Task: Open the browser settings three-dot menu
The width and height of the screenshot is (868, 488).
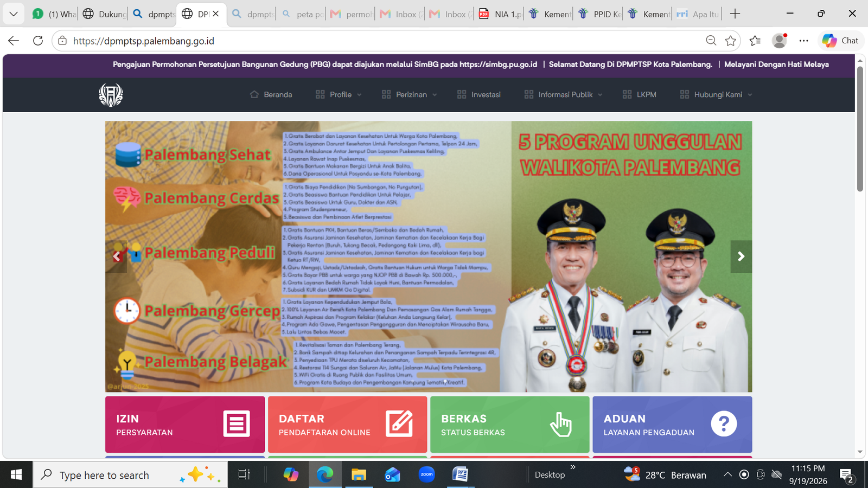Action: pos(804,41)
